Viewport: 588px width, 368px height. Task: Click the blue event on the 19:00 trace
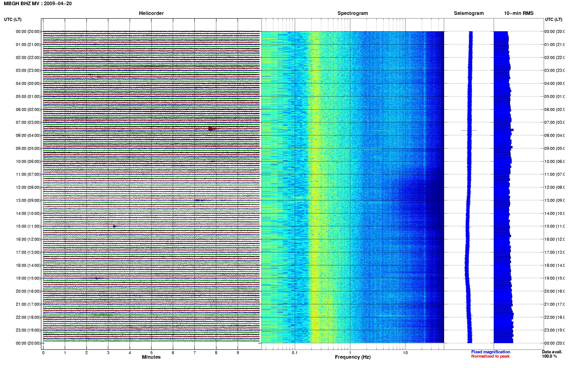coord(97,278)
